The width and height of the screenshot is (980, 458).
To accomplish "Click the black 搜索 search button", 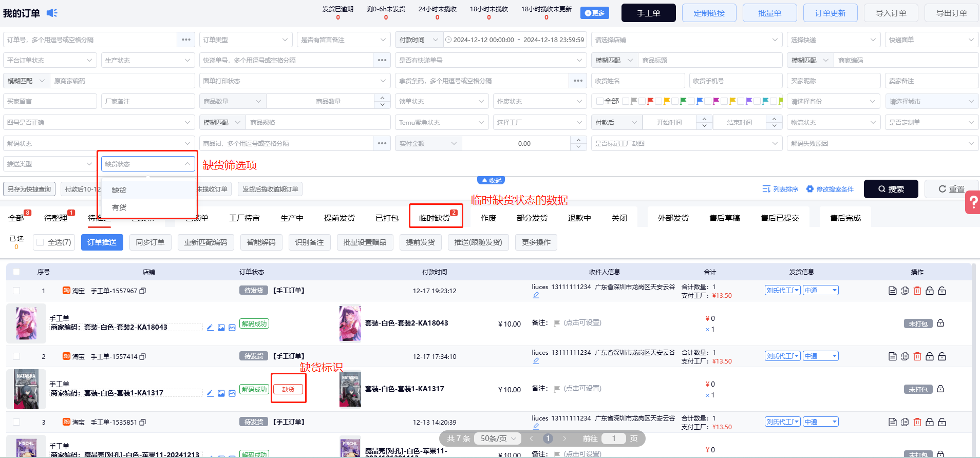I will (x=891, y=189).
